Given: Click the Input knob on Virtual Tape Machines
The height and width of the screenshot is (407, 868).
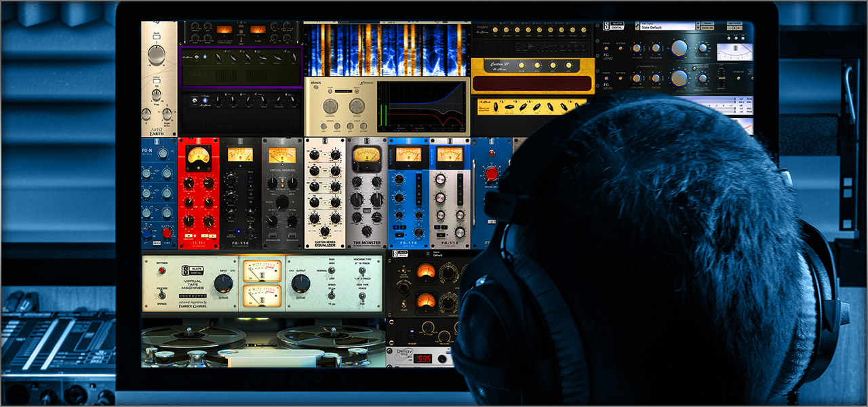Looking at the screenshot, I should [223, 284].
